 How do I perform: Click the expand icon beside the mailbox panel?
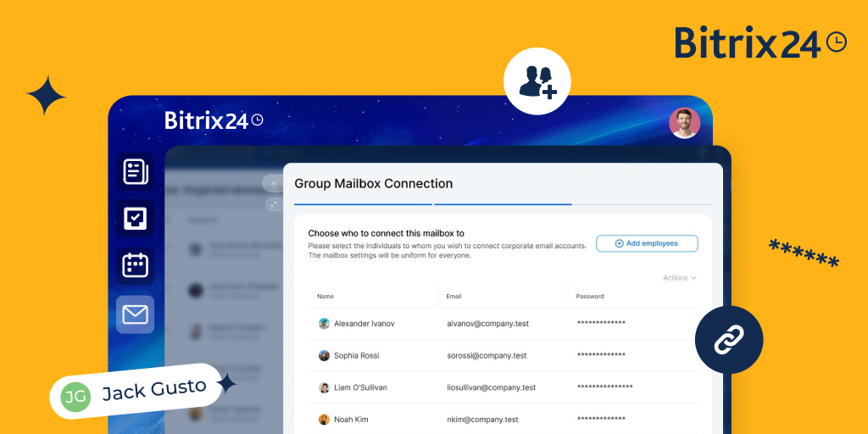(273, 203)
